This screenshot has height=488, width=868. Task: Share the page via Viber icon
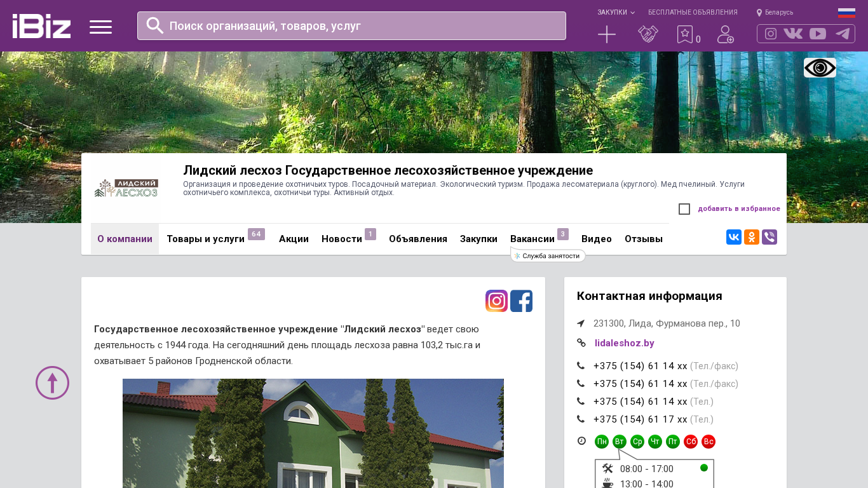coord(770,237)
